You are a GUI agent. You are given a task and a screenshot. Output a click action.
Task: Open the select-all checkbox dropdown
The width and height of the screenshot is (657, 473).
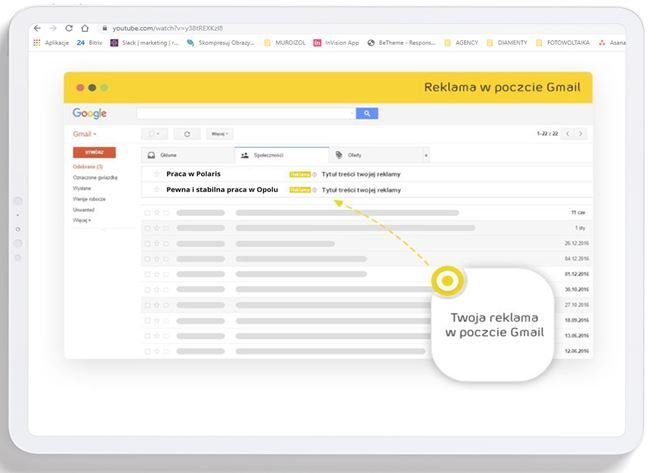pyautogui.click(x=154, y=134)
